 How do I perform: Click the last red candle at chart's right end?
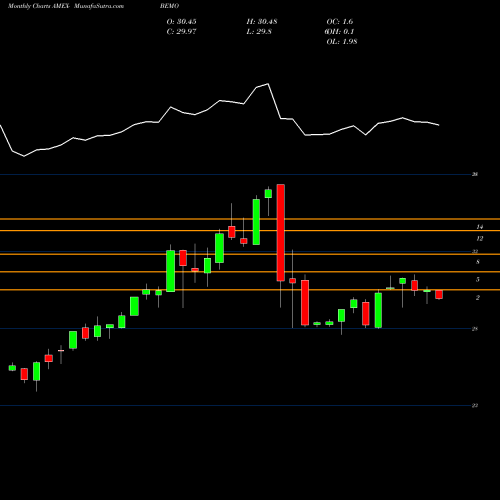click(x=439, y=294)
